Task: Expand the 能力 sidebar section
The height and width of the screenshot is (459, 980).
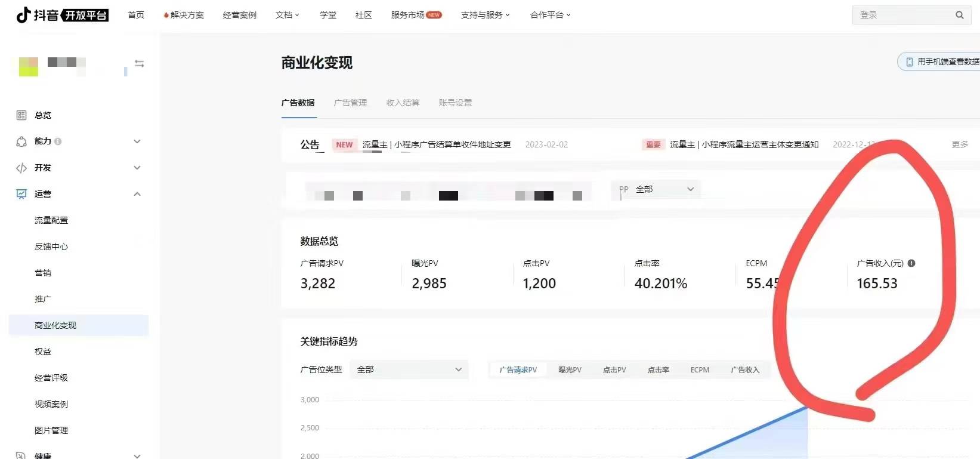Action: 137,141
